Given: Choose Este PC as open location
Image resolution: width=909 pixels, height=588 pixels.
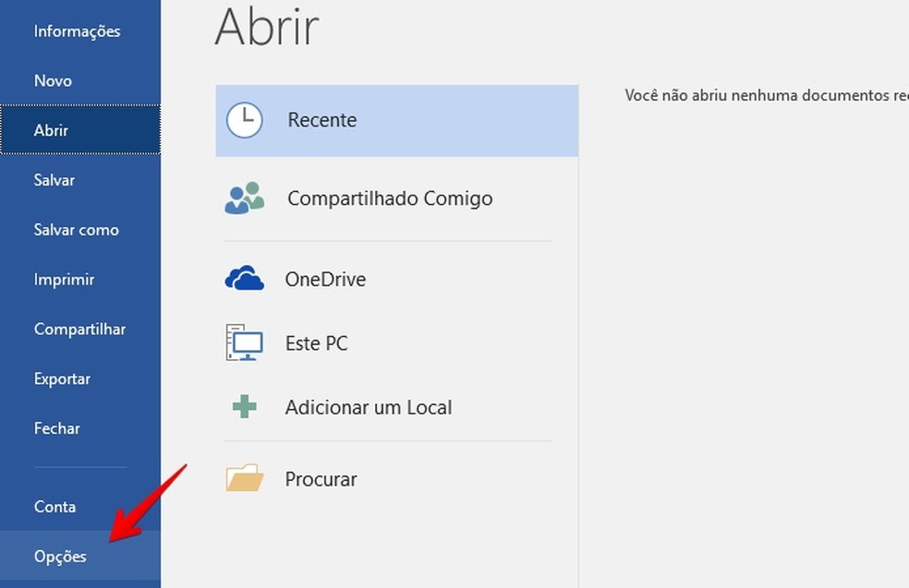Looking at the screenshot, I should coord(315,342).
